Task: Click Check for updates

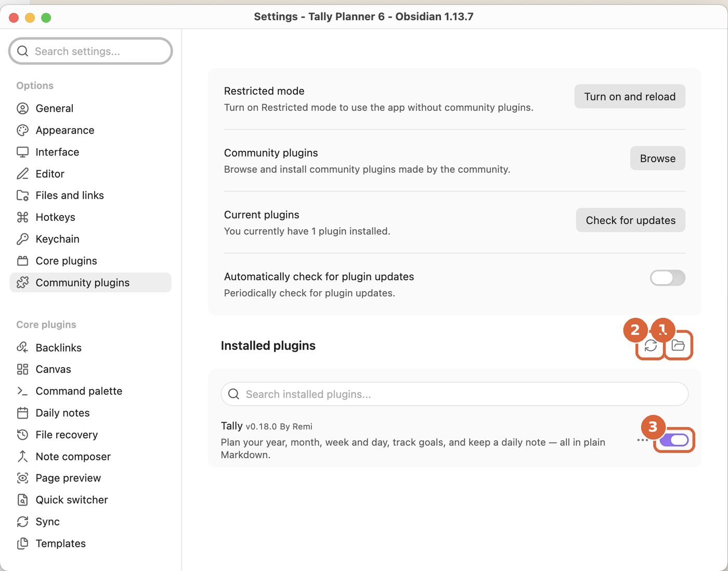Action: coord(631,220)
